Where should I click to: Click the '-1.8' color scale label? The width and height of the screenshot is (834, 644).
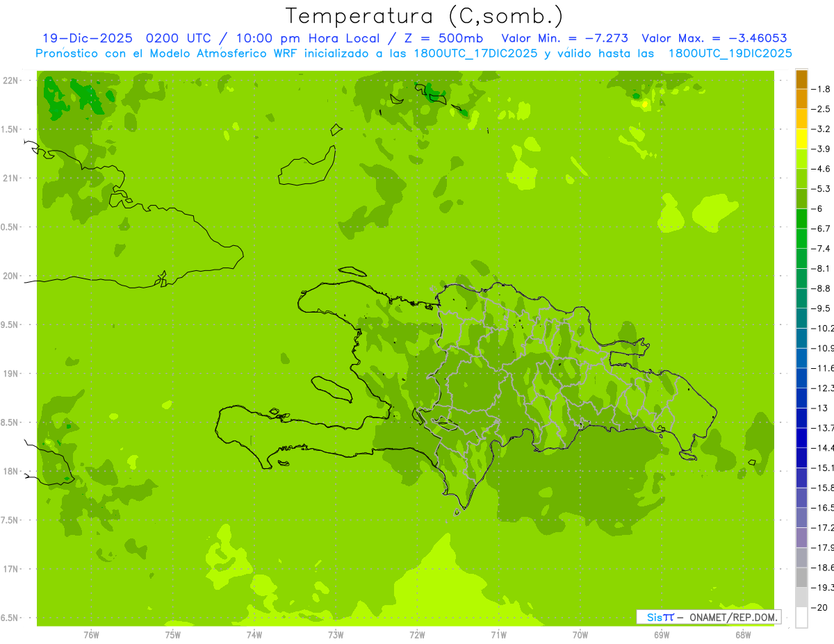coord(821,89)
